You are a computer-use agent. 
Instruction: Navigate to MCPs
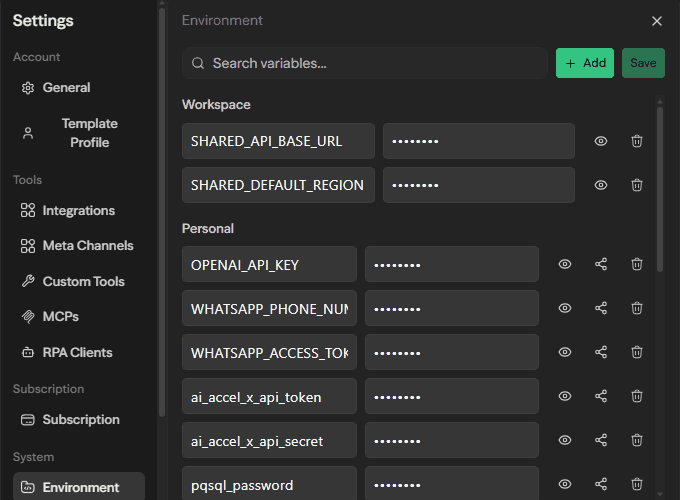coord(79,317)
